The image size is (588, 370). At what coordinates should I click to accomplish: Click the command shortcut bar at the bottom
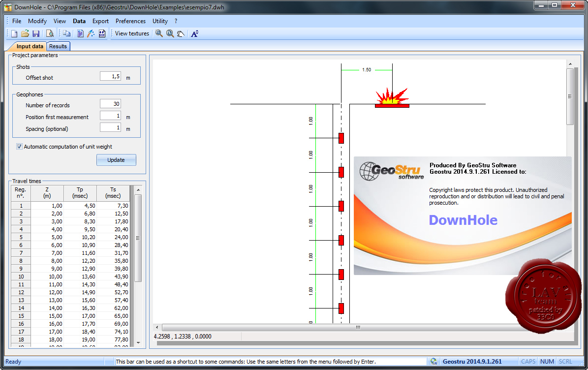pos(270,361)
